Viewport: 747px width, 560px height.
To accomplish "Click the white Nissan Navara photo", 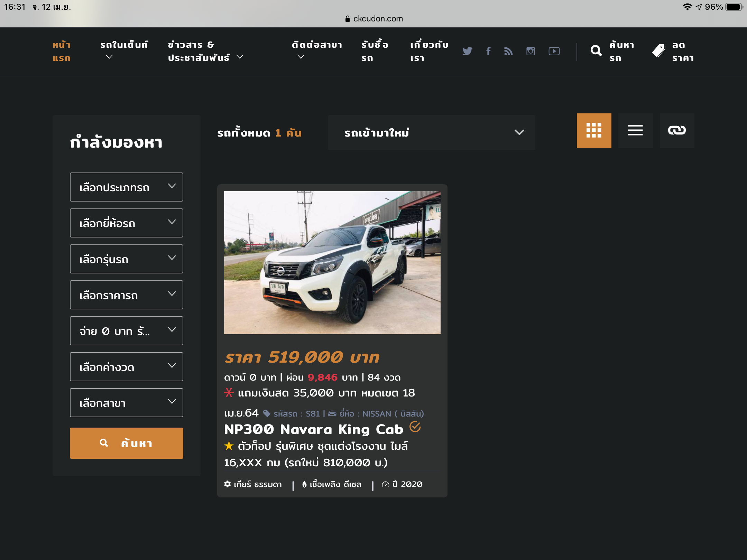I will 332,263.
